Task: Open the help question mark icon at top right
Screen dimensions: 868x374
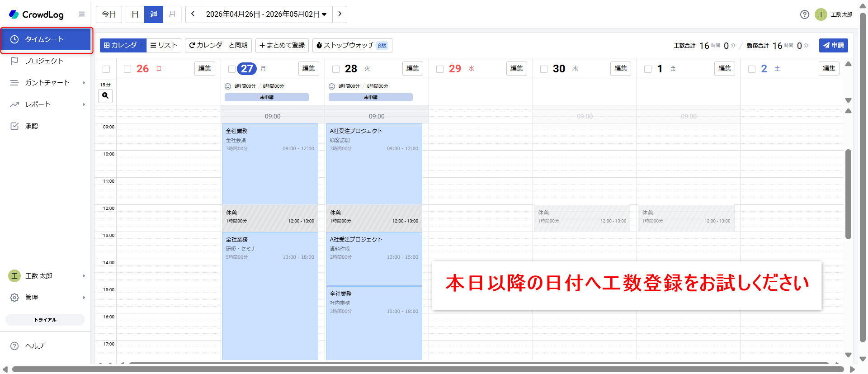Action: (x=804, y=14)
